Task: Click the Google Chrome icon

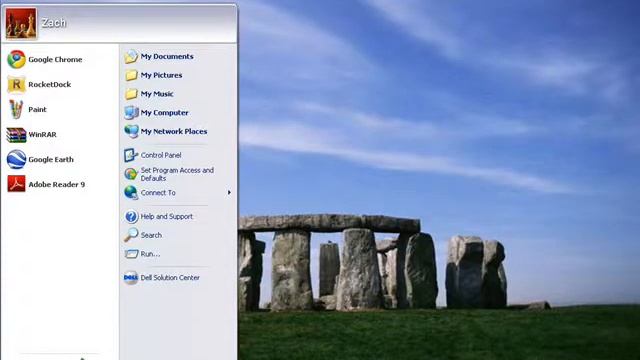Action: pos(16,59)
